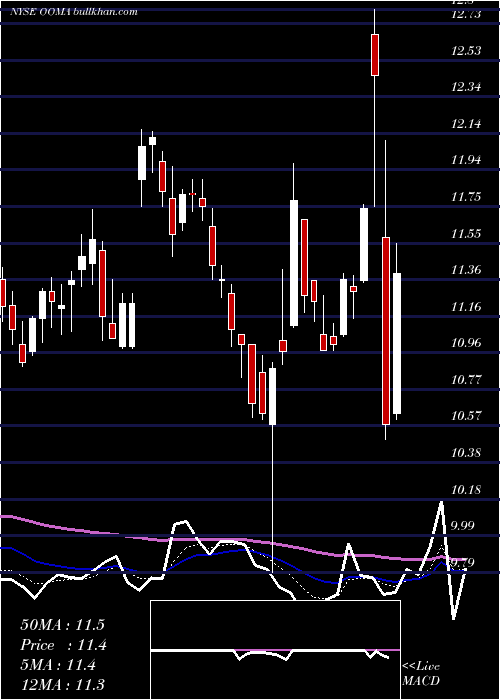Select the 12MA : 11.3 value
This screenshot has height=700, width=500.
coord(62,685)
